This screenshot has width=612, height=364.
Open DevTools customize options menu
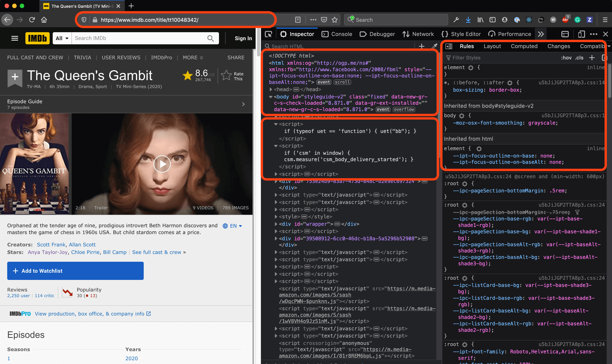(x=594, y=34)
